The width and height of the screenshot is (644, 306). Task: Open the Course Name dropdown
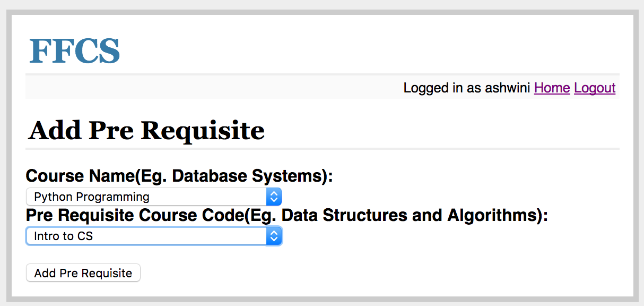point(153,197)
